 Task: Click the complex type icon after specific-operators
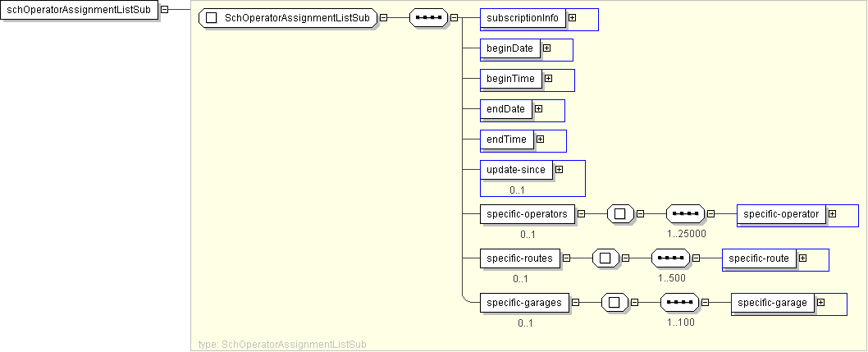[620, 214]
